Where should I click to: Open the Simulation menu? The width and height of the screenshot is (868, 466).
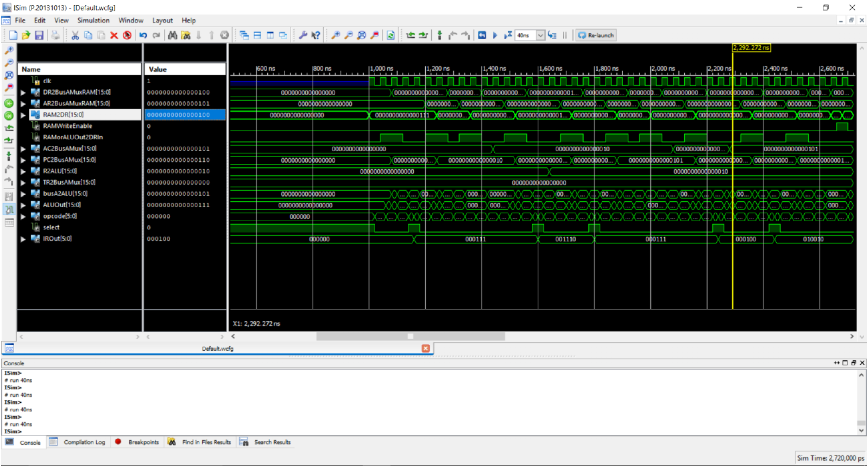click(x=93, y=20)
